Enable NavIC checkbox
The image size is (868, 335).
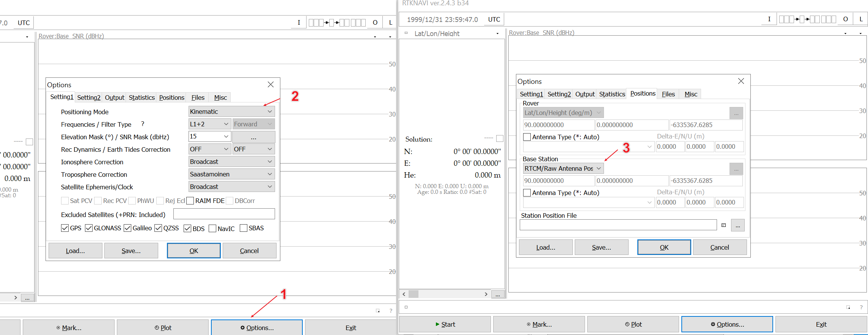pyautogui.click(x=212, y=228)
